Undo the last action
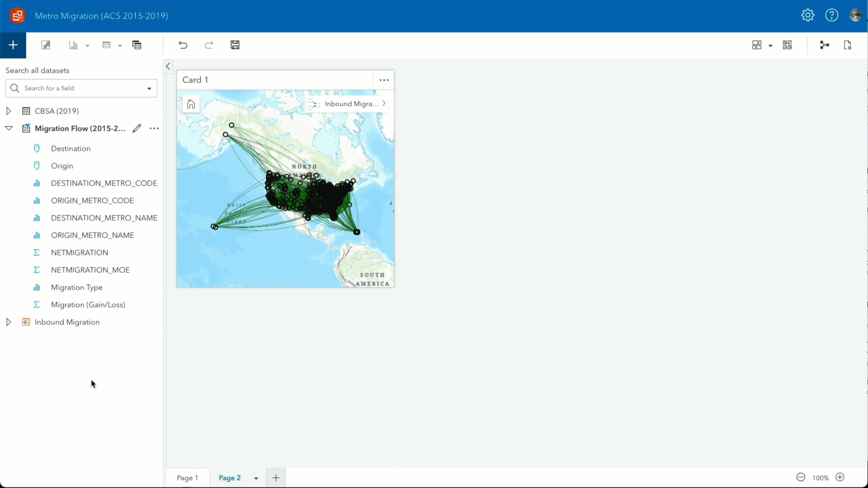 coord(183,45)
